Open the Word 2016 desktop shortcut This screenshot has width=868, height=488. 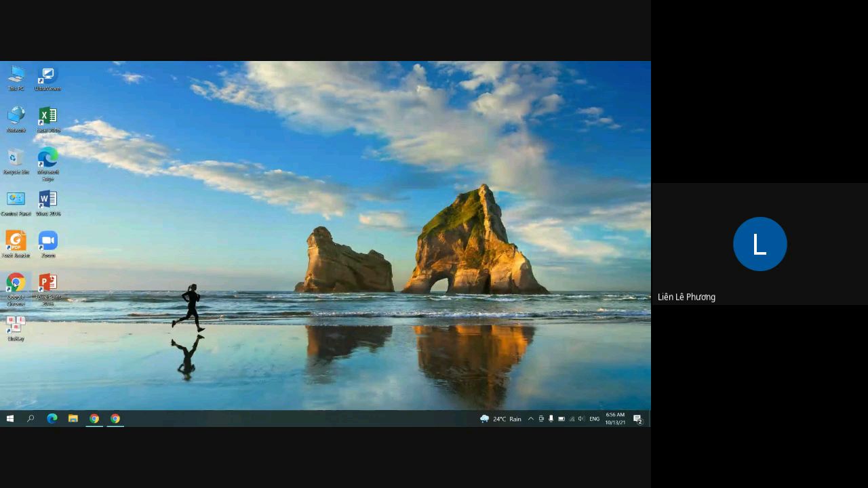pyautogui.click(x=47, y=201)
